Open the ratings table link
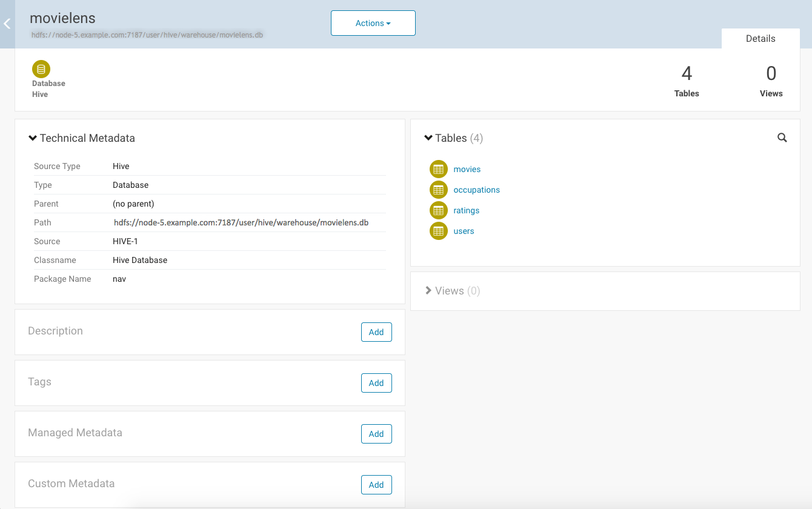The image size is (812, 509). [x=466, y=211]
